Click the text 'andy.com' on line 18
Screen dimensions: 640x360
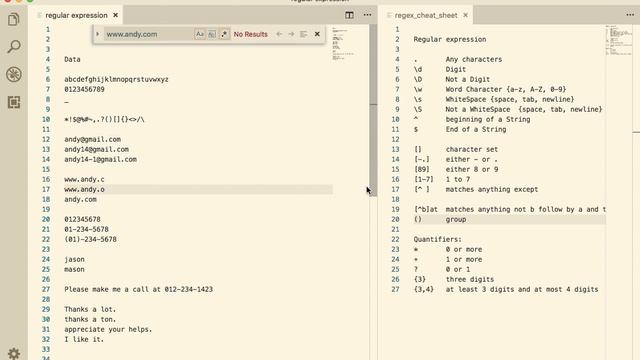(80, 199)
